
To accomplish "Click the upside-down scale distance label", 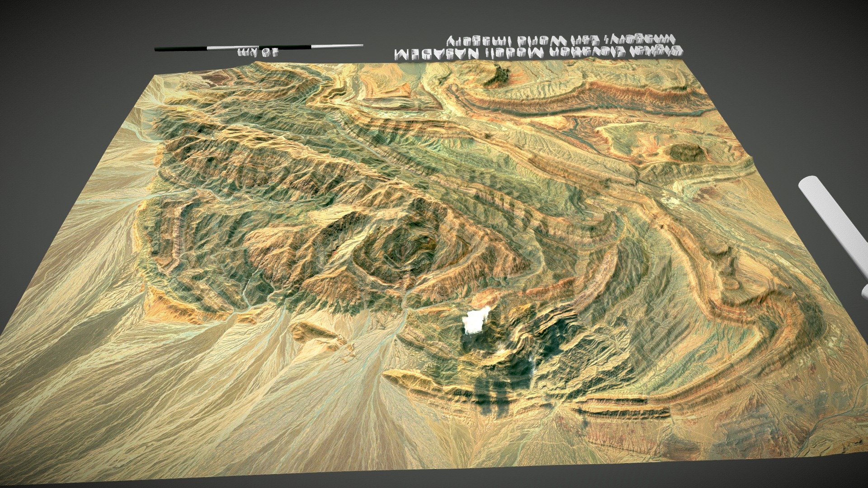I will [x=258, y=53].
